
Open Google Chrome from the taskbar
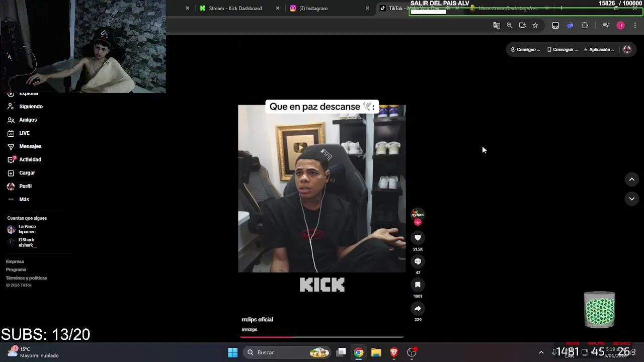coord(359,352)
